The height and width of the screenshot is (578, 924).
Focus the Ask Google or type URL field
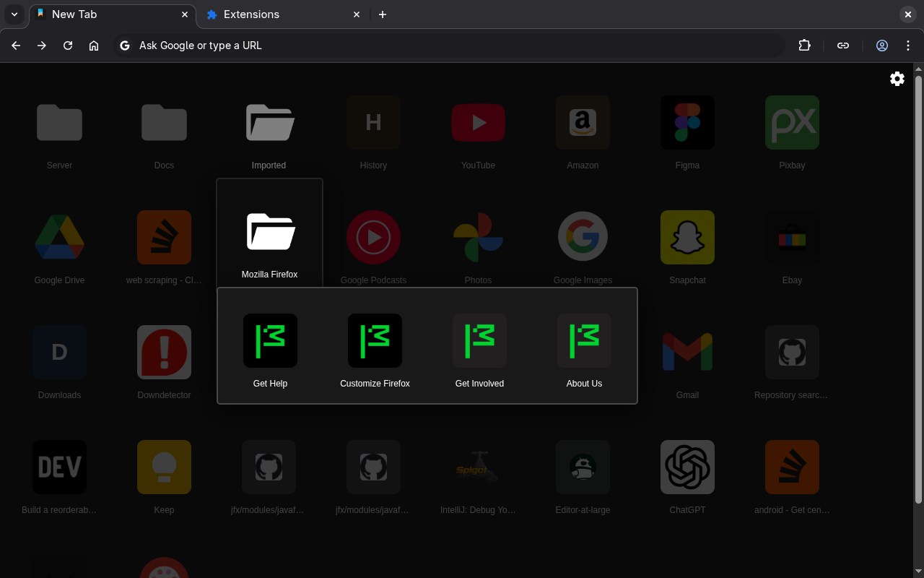coord(449,46)
